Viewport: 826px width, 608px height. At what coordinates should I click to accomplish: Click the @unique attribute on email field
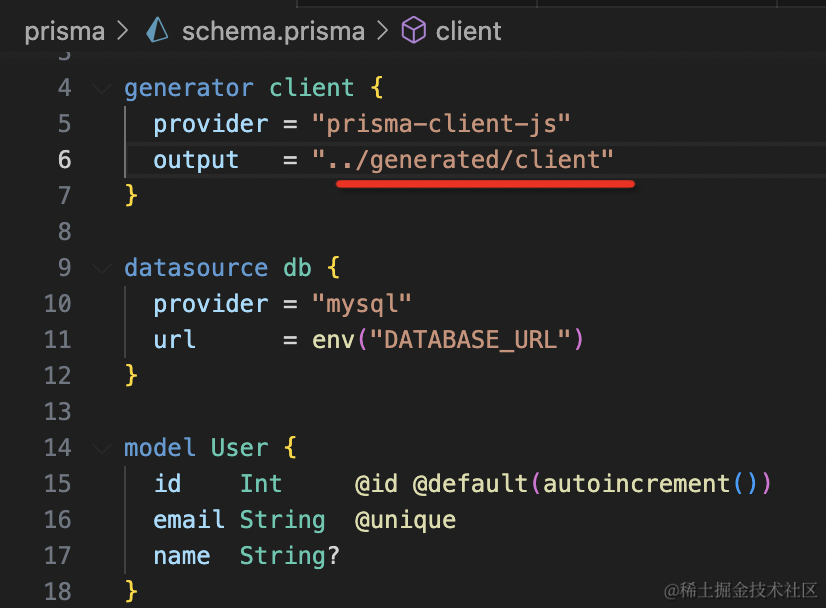[405, 520]
